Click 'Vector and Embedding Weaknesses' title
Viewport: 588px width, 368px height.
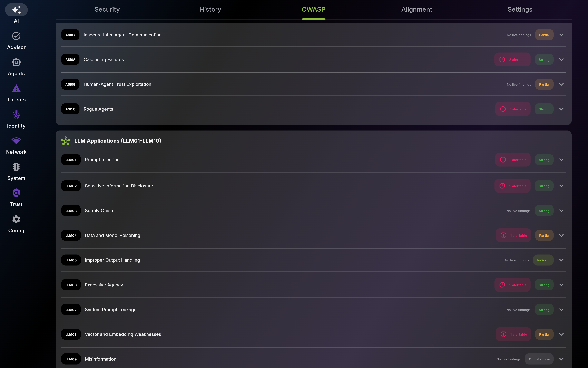[x=123, y=334]
